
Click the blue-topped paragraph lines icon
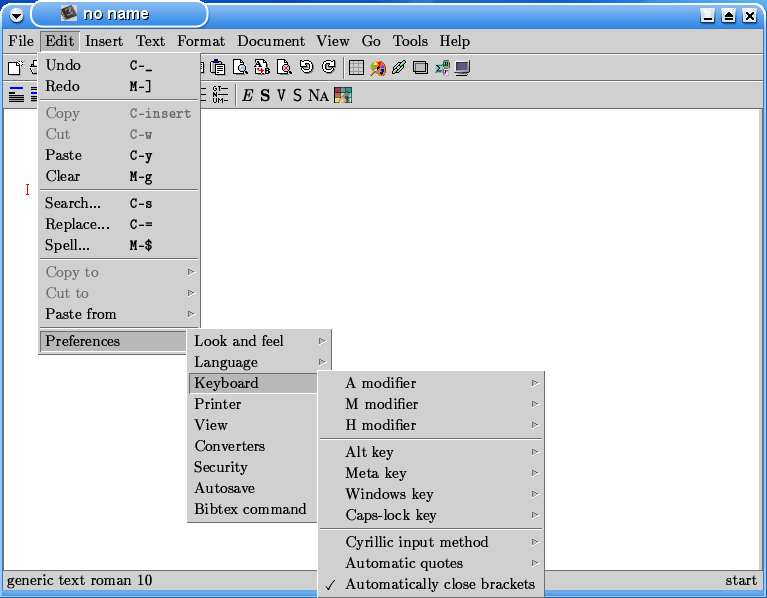click(x=16, y=94)
